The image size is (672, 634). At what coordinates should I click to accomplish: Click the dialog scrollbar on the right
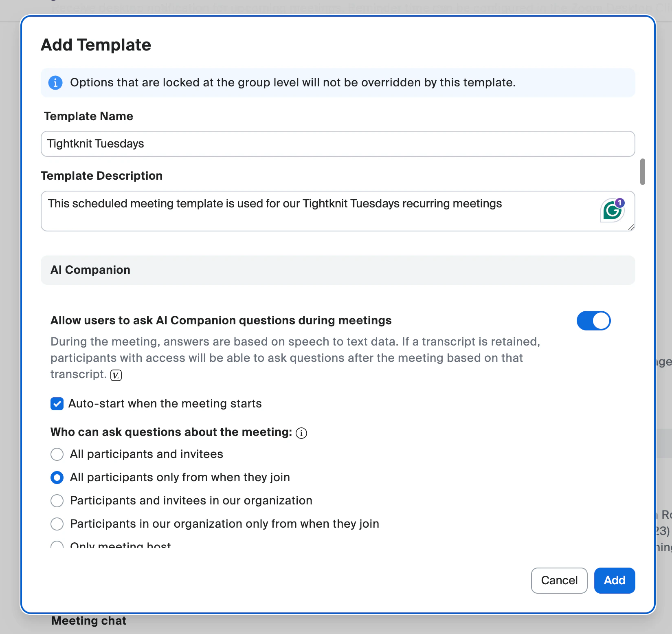643,172
